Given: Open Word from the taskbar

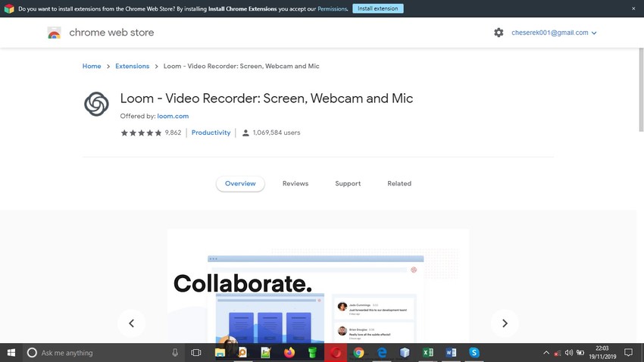Looking at the screenshot, I should tap(451, 353).
